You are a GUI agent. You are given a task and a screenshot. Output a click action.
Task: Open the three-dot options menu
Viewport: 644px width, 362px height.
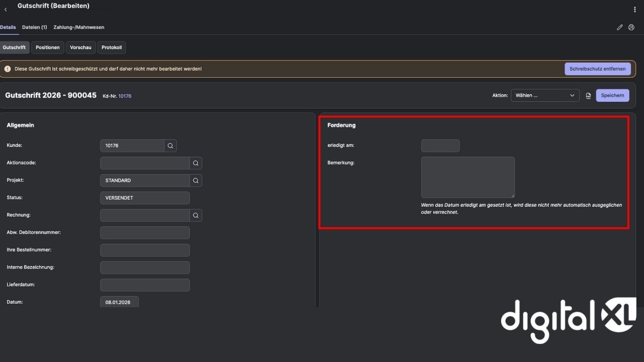pyautogui.click(x=635, y=10)
